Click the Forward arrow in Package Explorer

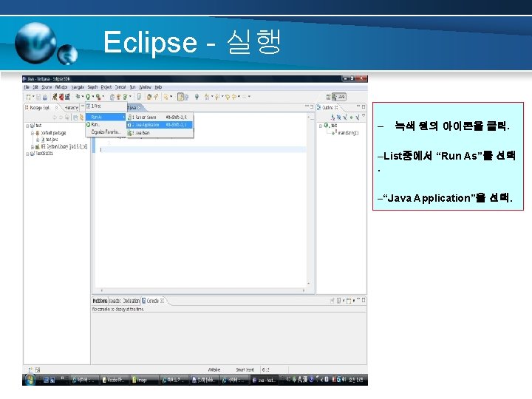(x=61, y=117)
